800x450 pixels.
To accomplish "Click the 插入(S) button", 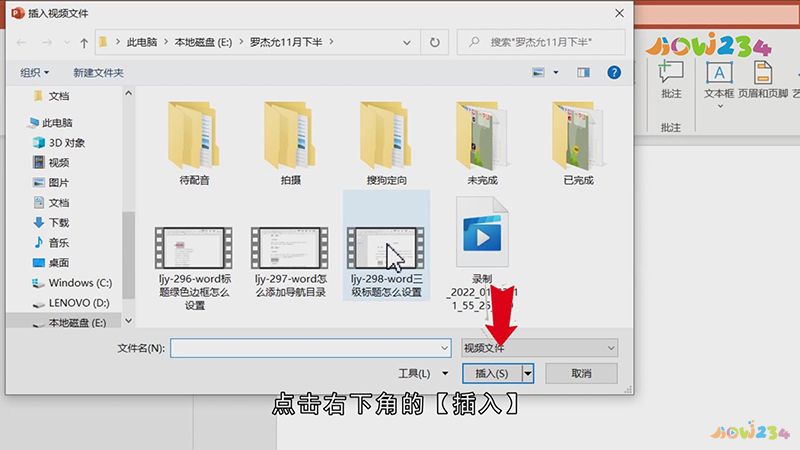I will coord(492,373).
